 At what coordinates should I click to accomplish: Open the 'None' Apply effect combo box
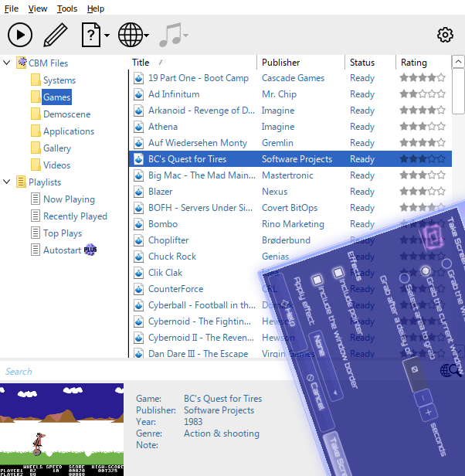pyautogui.click(x=325, y=366)
